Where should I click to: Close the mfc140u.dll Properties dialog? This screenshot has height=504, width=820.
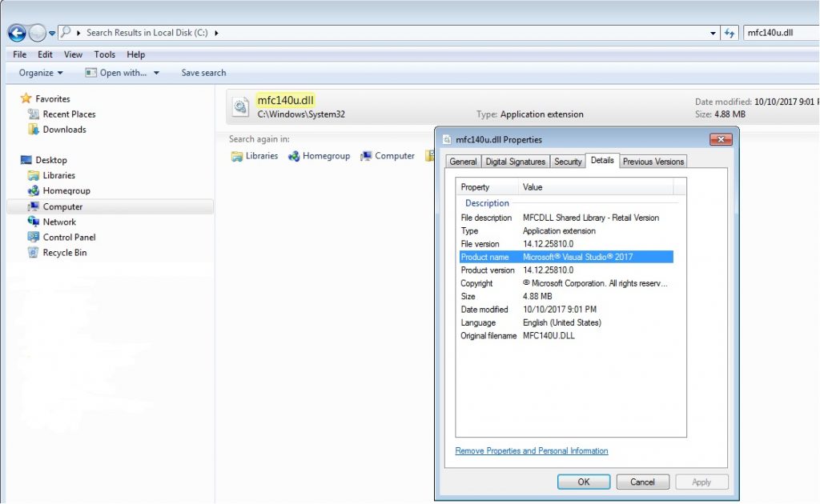pyautogui.click(x=721, y=139)
